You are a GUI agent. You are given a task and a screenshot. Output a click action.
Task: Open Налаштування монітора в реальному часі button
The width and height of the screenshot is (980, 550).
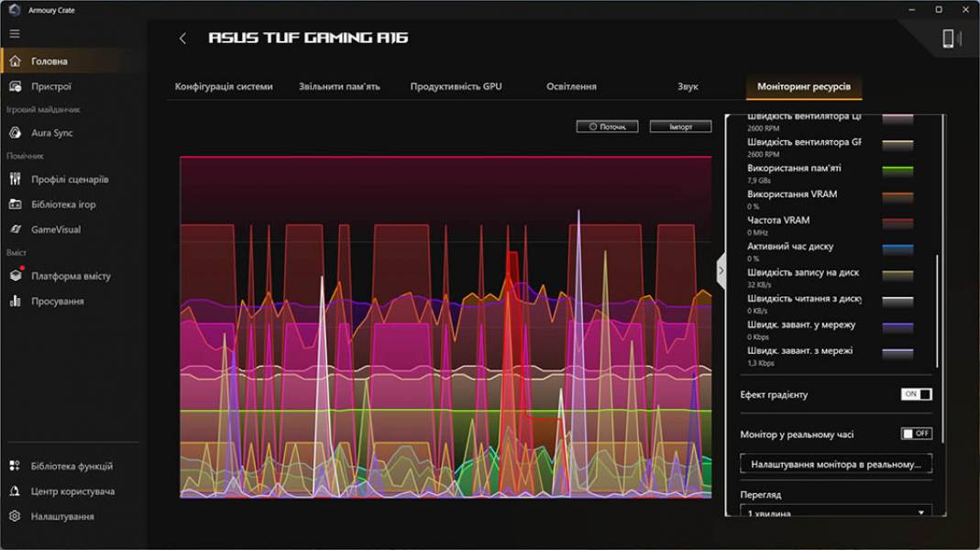pos(836,465)
